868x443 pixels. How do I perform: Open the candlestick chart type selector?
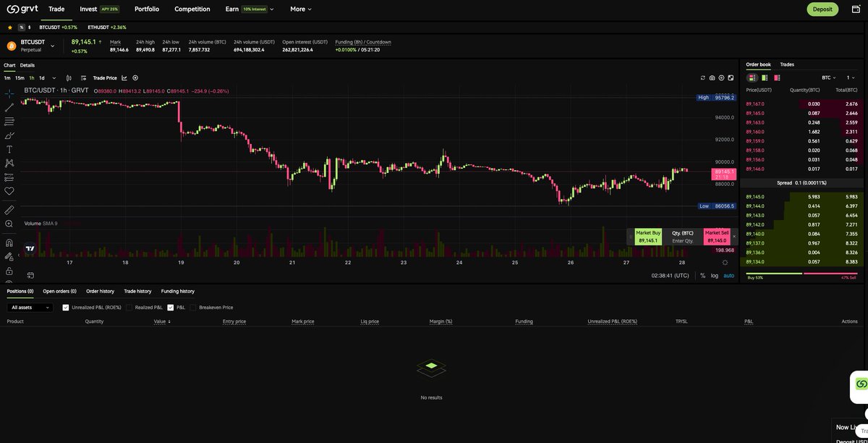pyautogui.click(x=69, y=77)
